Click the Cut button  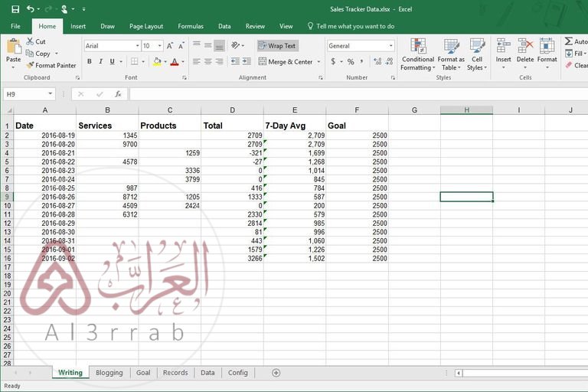[35, 42]
